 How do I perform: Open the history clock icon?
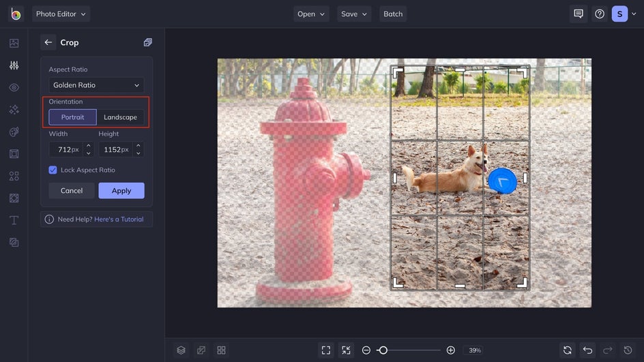[628, 350]
